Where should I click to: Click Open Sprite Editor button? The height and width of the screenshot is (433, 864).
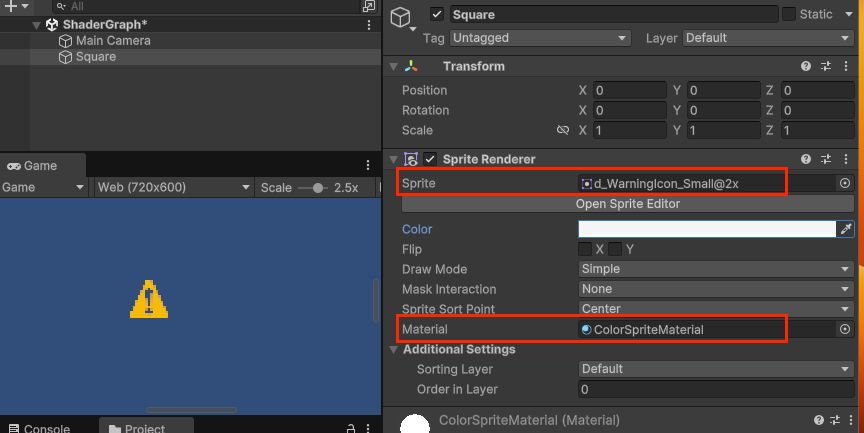(628, 204)
